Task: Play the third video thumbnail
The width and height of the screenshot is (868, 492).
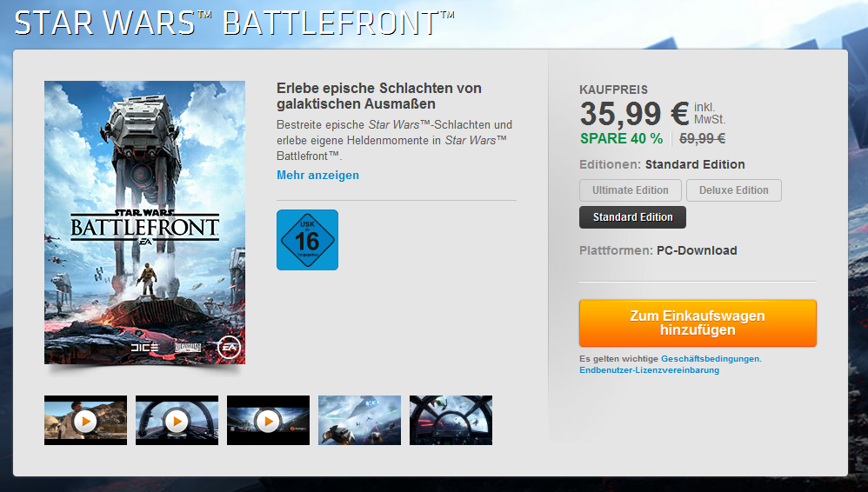Action: [269, 420]
